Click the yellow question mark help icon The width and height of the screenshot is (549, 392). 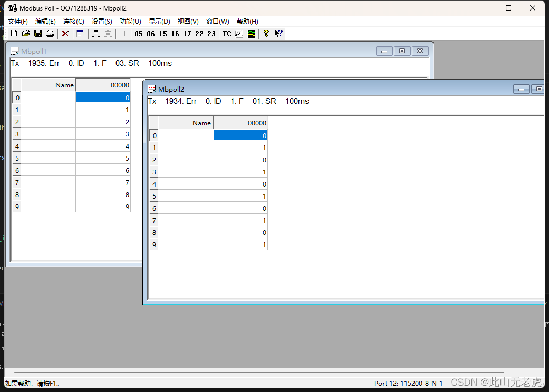[266, 33]
